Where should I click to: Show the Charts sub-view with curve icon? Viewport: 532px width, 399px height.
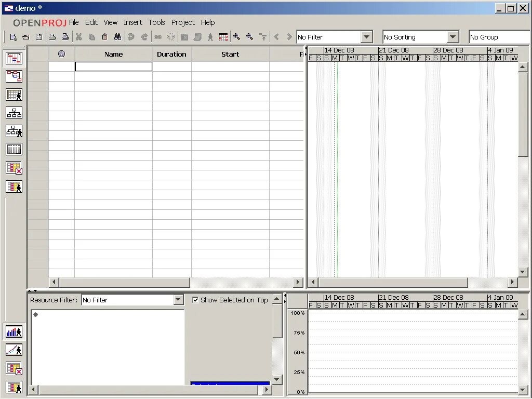[x=14, y=350]
